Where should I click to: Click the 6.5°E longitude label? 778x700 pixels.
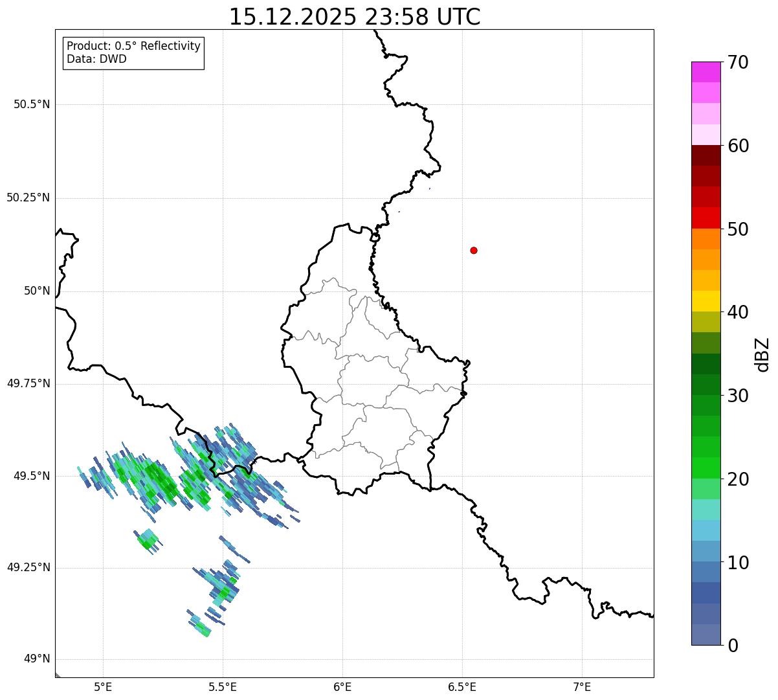tap(462, 687)
